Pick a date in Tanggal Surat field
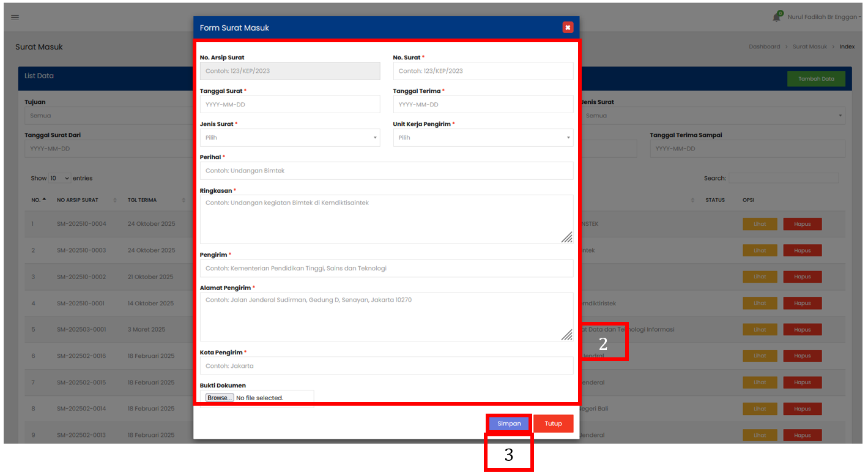Viewport: 868px width, 473px height. point(289,105)
